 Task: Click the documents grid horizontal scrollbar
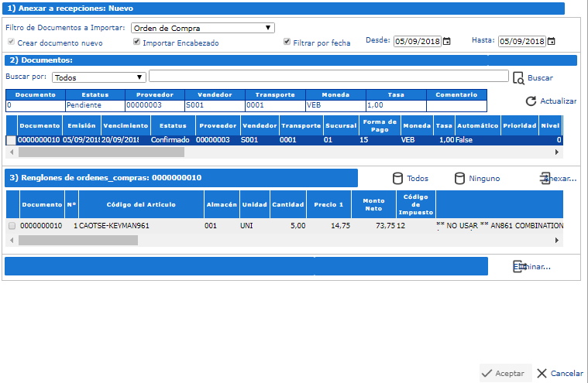[101, 152]
